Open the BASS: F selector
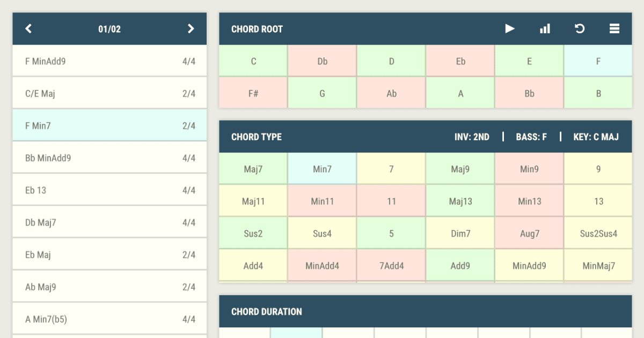Image resolution: width=644 pixels, height=338 pixels. click(531, 137)
